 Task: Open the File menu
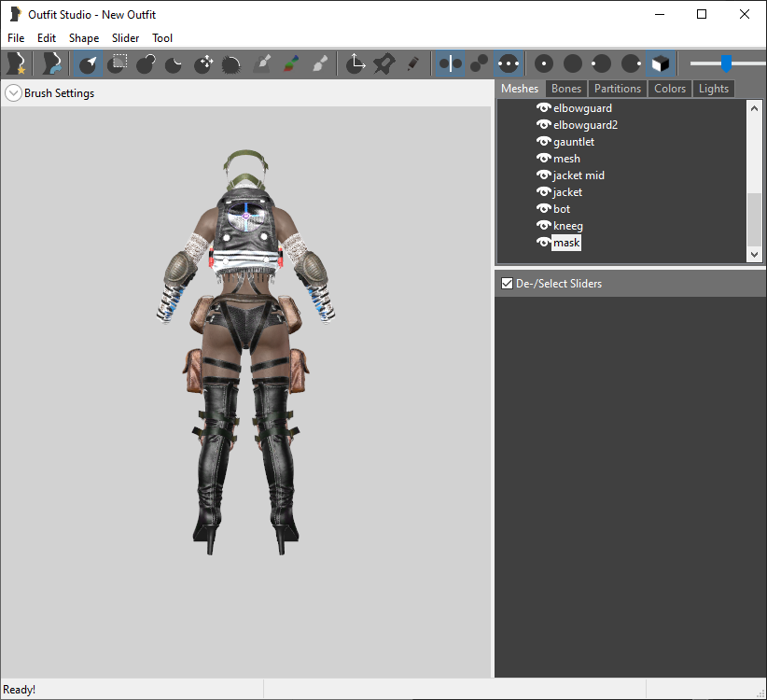coord(16,38)
